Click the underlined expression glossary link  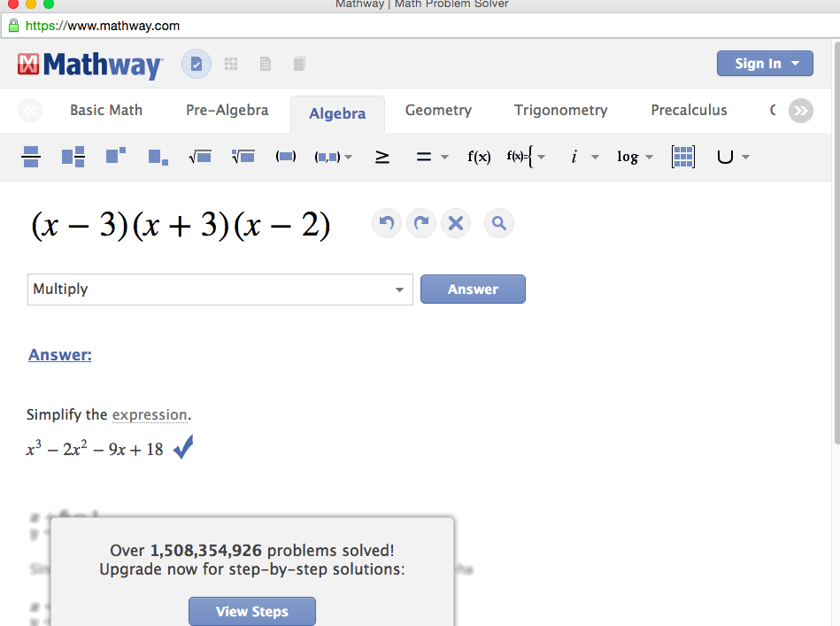[150, 415]
